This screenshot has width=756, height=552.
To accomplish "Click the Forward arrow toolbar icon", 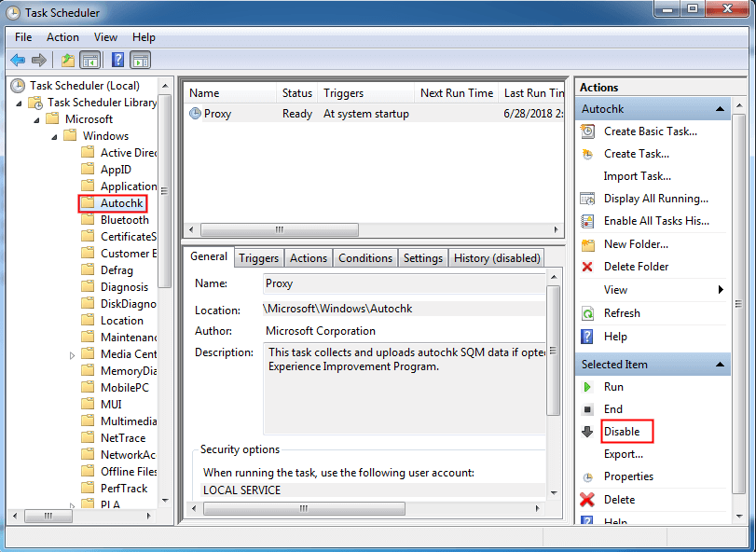I will pos(38,61).
